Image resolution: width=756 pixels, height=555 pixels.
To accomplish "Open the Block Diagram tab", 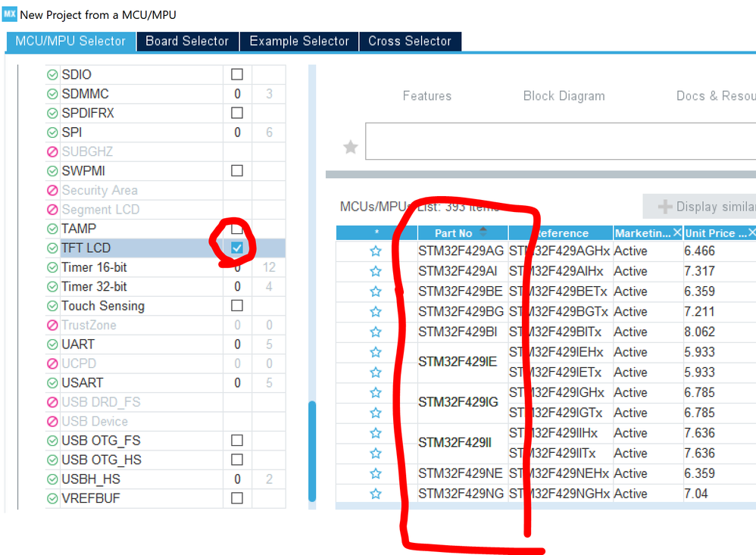I will (x=564, y=96).
